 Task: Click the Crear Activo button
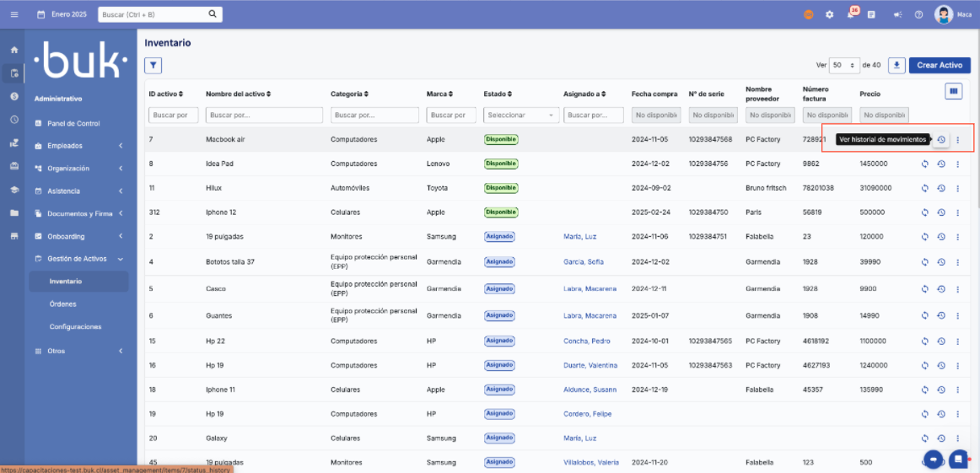pos(940,65)
